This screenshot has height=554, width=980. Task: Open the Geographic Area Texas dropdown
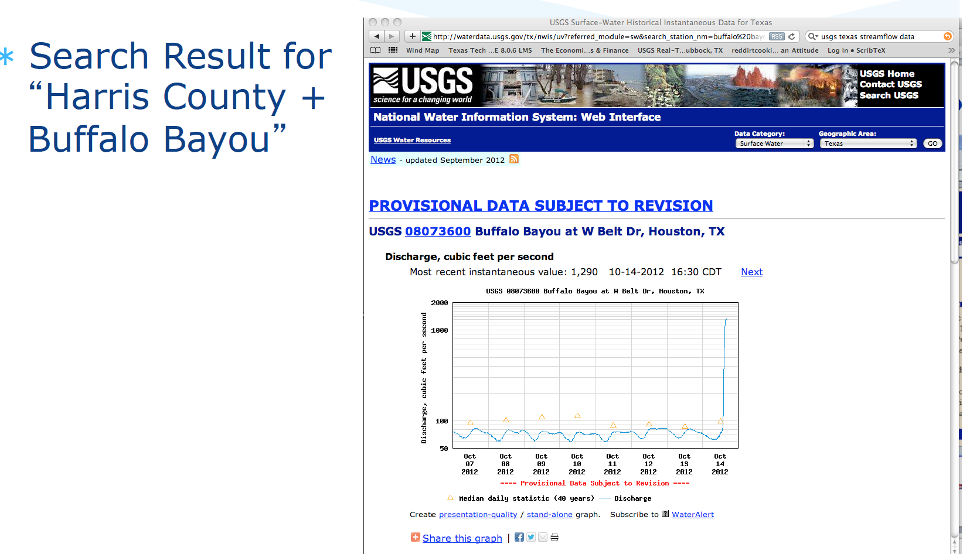[868, 143]
